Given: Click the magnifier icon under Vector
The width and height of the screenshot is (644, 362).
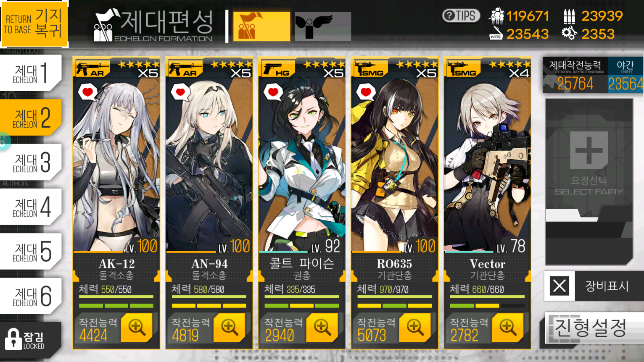Looking at the screenshot, I should coord(508,327).
